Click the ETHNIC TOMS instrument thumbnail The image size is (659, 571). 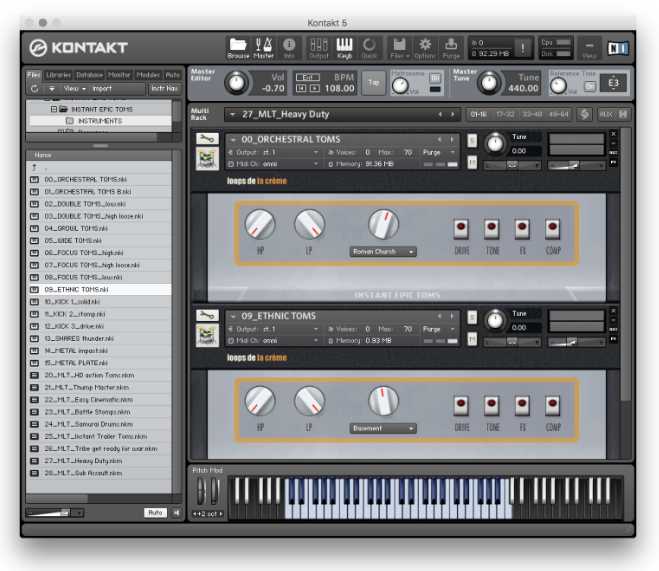click(x=207, y=335)
